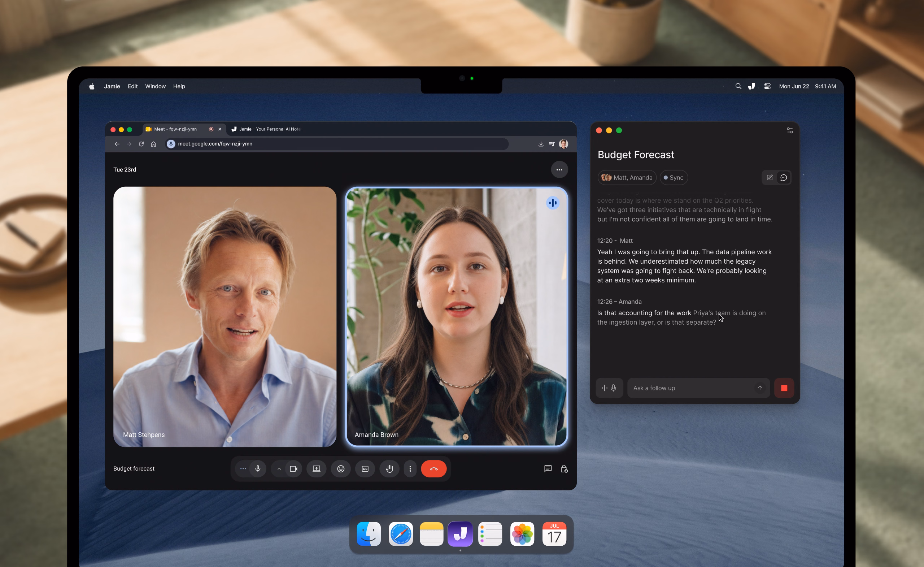
Task: Open the Window menu
Action: tap(155, 86)
